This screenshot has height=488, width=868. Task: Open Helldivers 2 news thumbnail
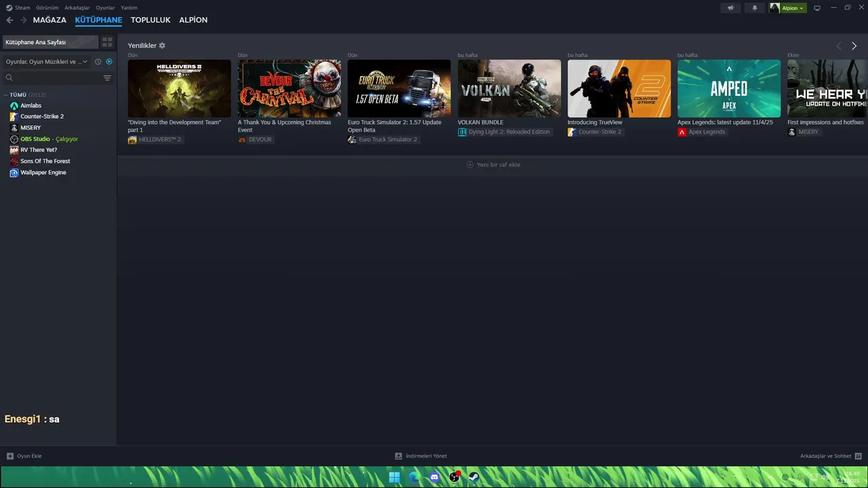pyautogui.click(x=179, y=89)
